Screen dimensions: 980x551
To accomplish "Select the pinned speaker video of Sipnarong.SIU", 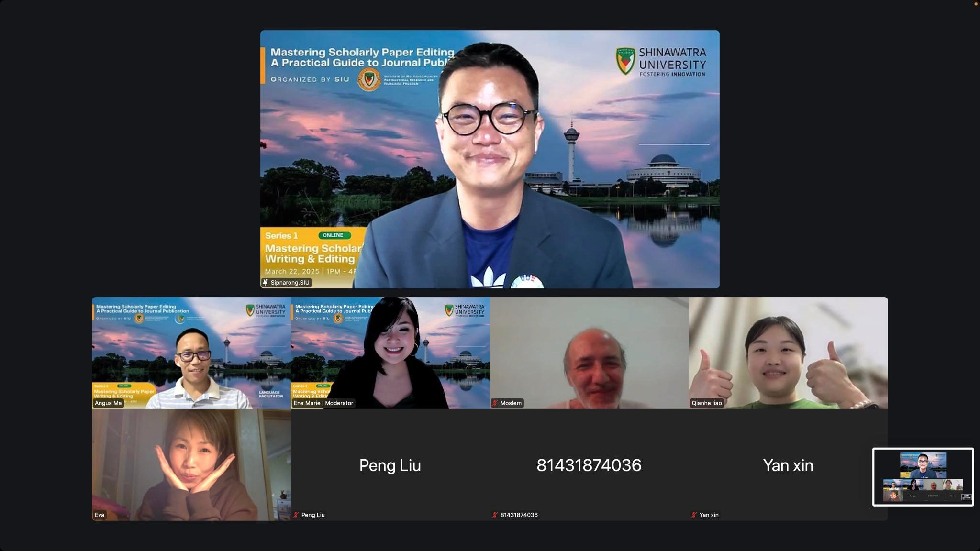I will (490, 159).
